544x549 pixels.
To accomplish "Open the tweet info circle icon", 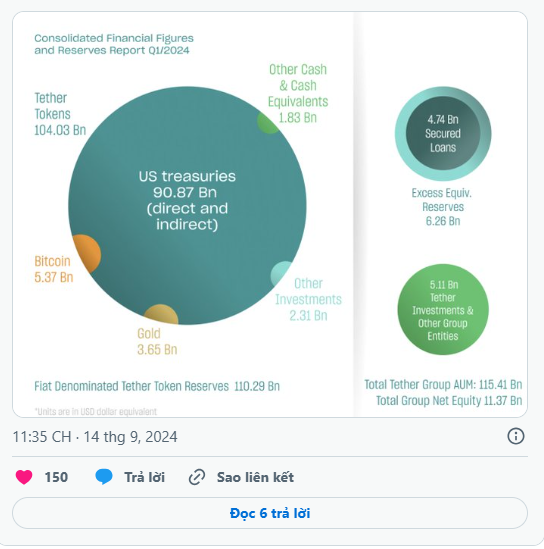I will click(x=516, y=436).
